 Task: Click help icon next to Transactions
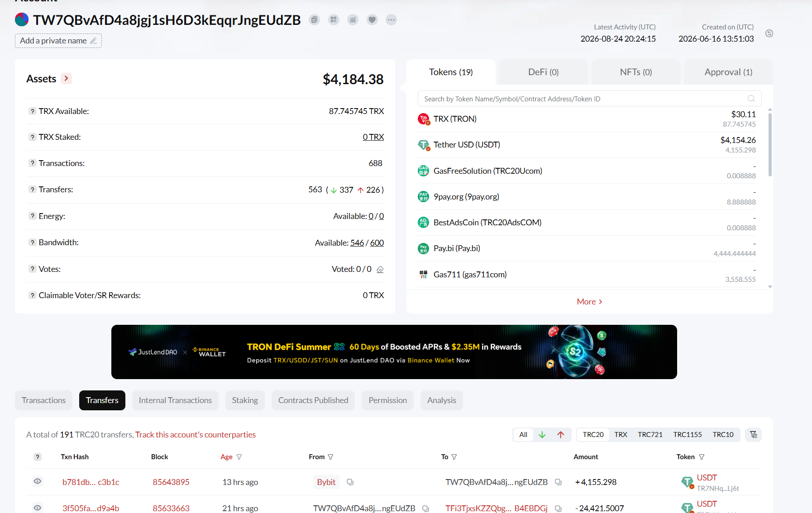point(33,163)
